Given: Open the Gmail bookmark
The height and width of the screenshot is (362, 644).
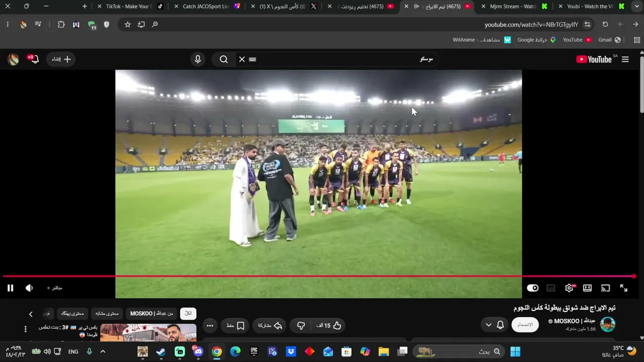Looking at the screenshot, I should tap(609, 40).
